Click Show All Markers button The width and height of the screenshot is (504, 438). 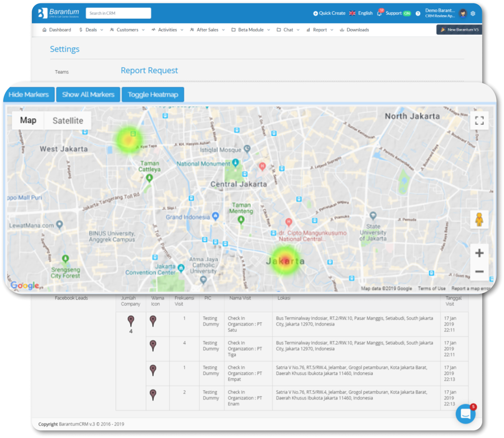pyautogui.click(x=88, y=94)
